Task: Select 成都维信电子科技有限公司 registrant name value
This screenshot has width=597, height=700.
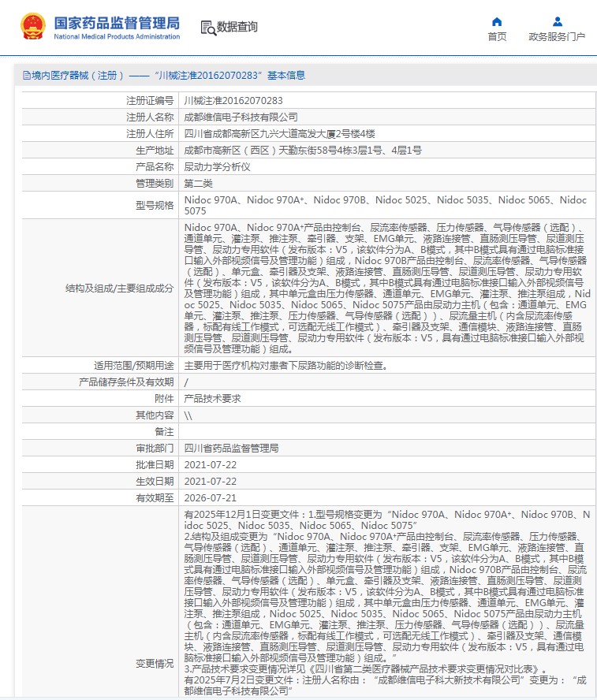Action: click(x=241, y=117)
